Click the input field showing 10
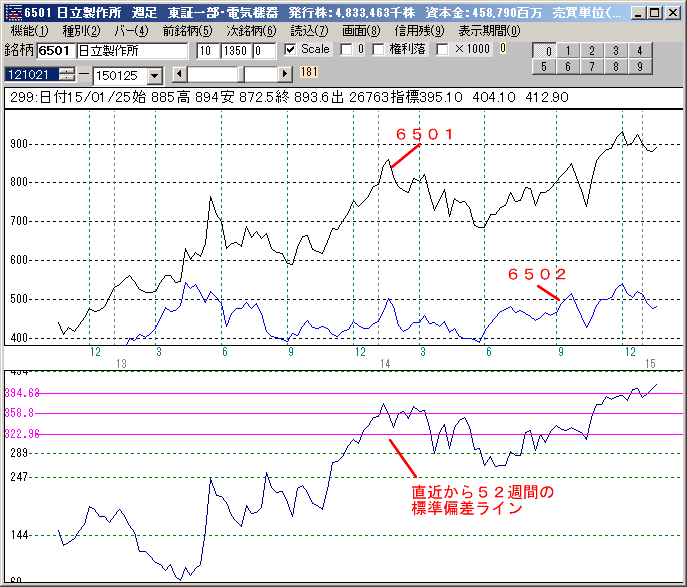687x587 pixels. tap(208, 51)
